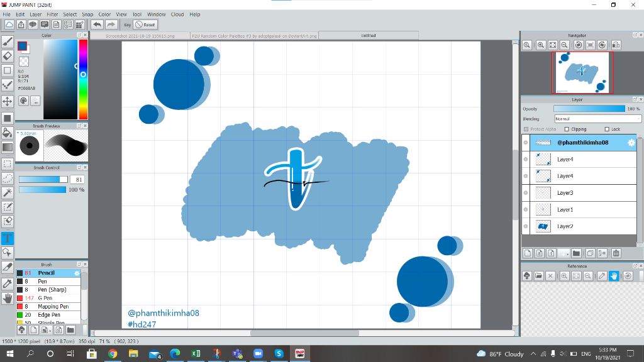Click the Navigator fit-to-window icon

(553, 45)
